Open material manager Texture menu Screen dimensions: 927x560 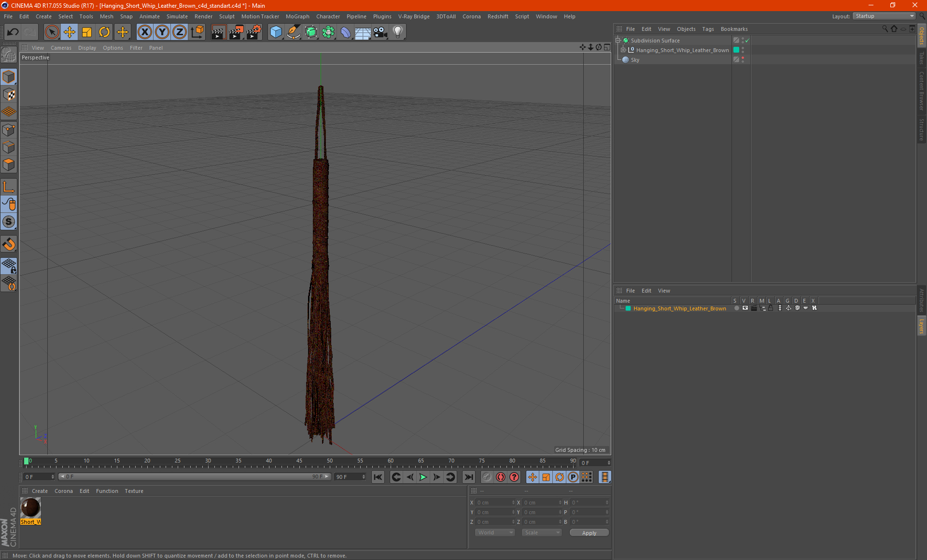pos(134,491)
